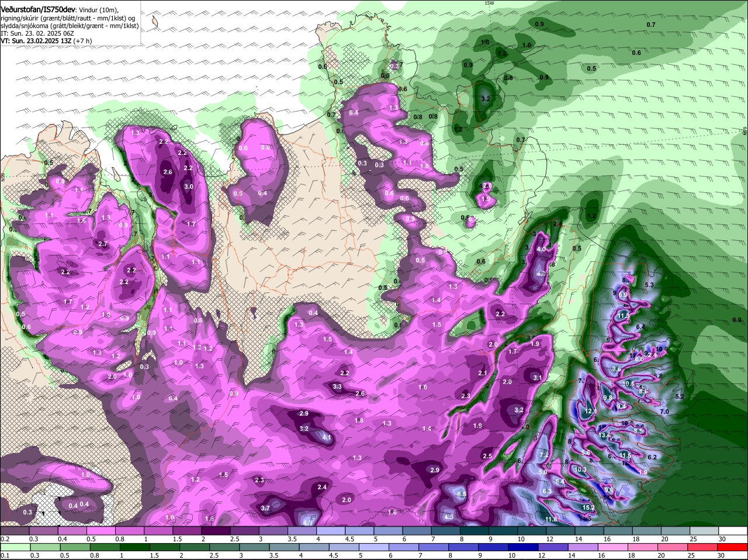Click the 'slydda/snjókoma' legend description line
This screenshot has height=560, width=748.
click(69, 26)
